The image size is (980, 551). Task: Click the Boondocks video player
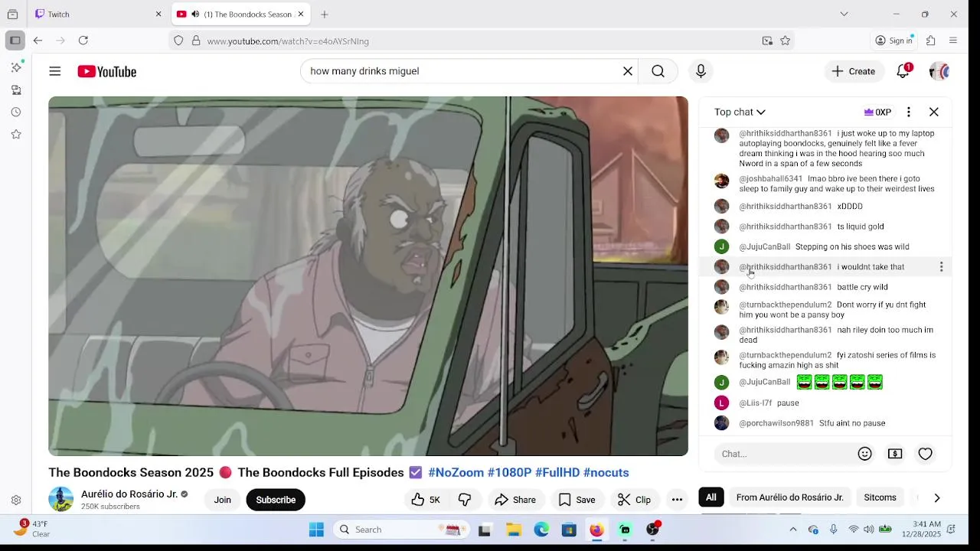[368, 276]
